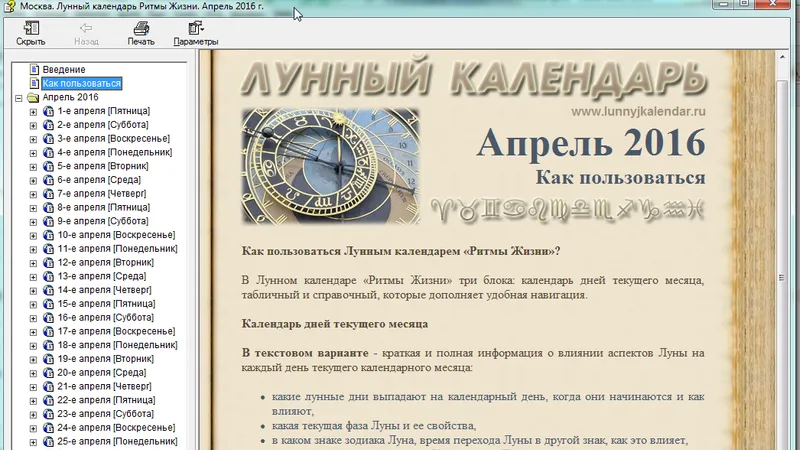Click the book icon of 2-е апреля
Screen dimensions: 800x450
pos(48,124)
